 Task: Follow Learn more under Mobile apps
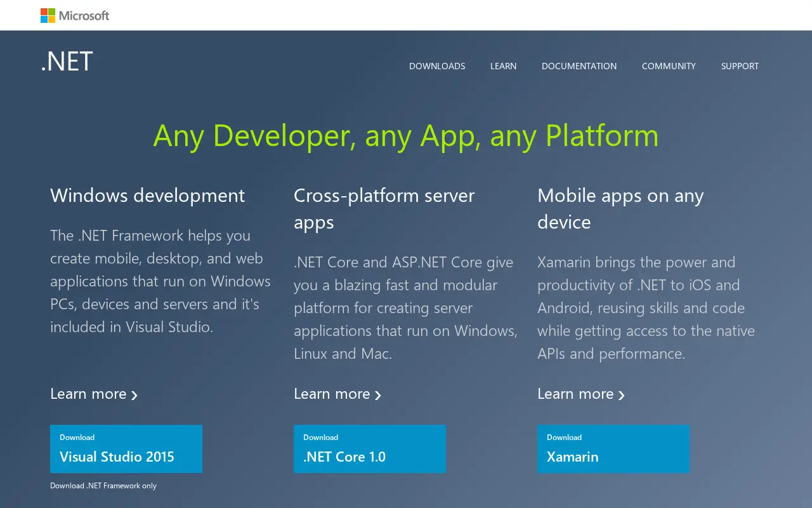(581, 394)
